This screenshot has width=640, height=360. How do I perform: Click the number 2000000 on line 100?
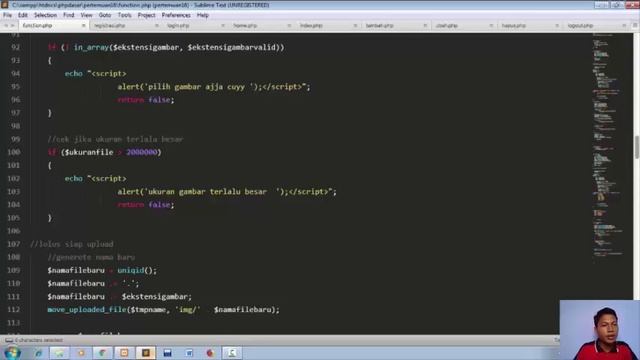(141, 152)
